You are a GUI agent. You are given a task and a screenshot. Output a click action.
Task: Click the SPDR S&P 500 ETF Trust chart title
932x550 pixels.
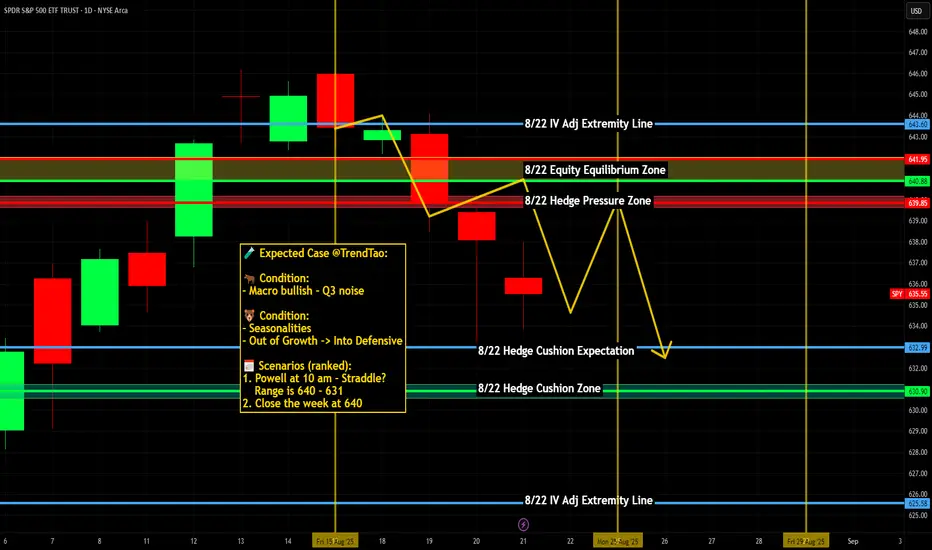(x=65, y=10)
